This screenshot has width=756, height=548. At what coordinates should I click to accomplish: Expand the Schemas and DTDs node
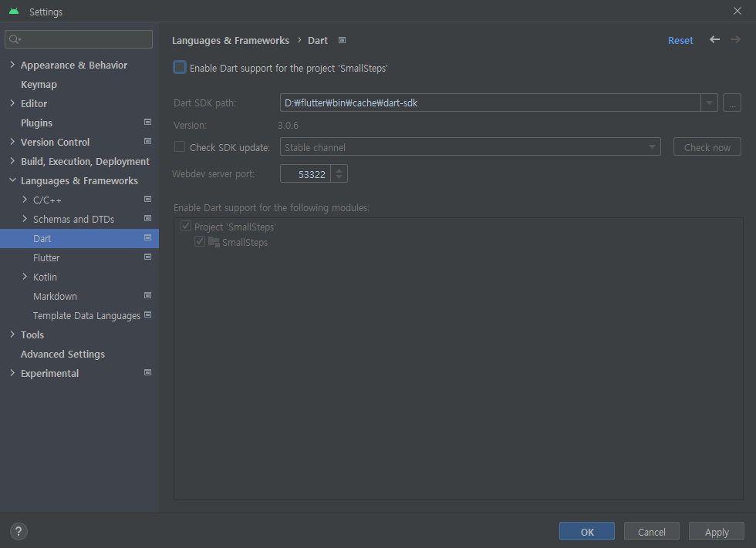click(25, 219)
